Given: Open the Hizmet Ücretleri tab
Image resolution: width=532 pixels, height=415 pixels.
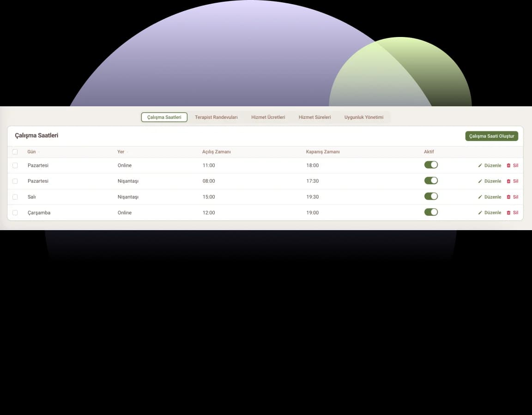Looking at the screenshot, I should (268, 117).
